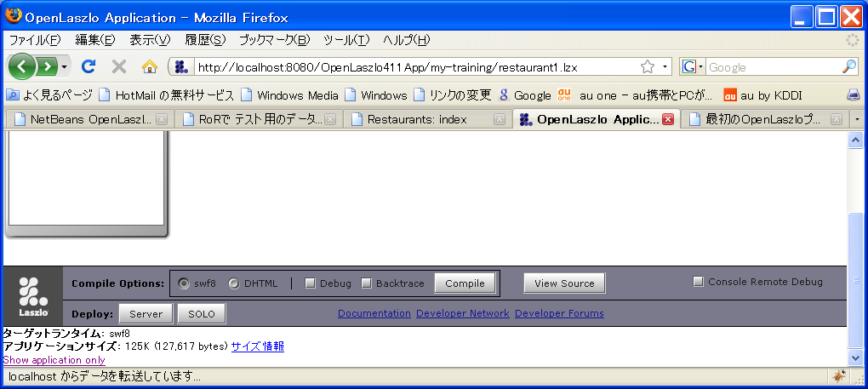The height and width of the screenshot is (389, 868).
Task: Open the ヘルプ menu
Action: [x=406, y=40]
